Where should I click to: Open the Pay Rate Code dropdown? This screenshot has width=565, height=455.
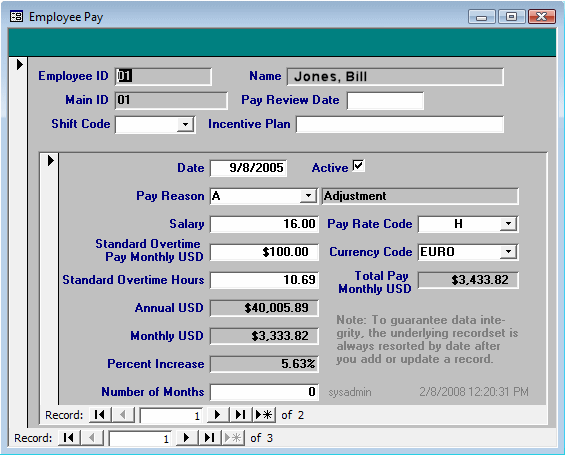(508, 224)
